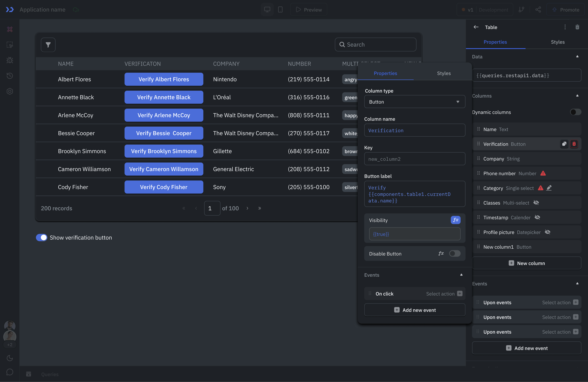Click the table filter funnel icon
Viewport: 588px width, 382px height.
point(48,45)
